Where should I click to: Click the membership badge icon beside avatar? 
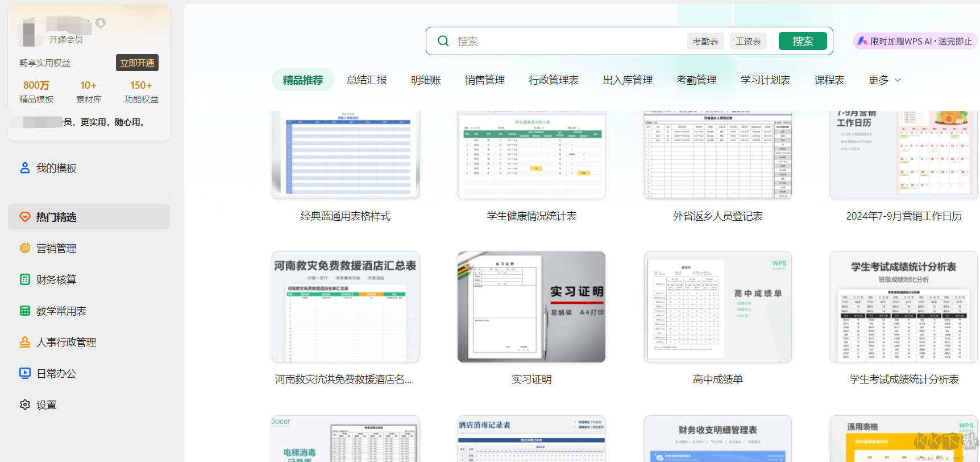[x=101, y=23]
